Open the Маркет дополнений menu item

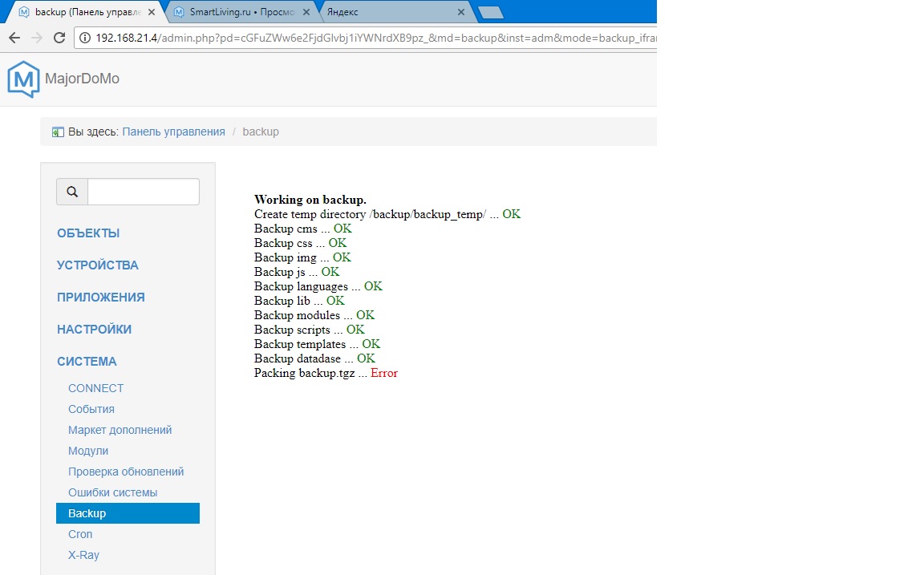[x=120, y=430]
